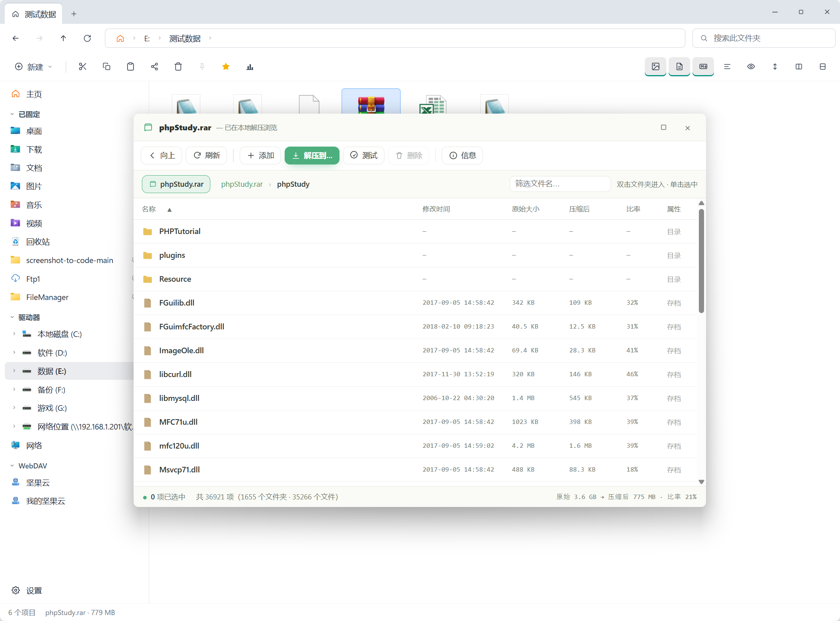Viewport: 840px width, 621px height.
Task: Expand the 软件 (D:) drive node
Action: [x=14, y=353]
